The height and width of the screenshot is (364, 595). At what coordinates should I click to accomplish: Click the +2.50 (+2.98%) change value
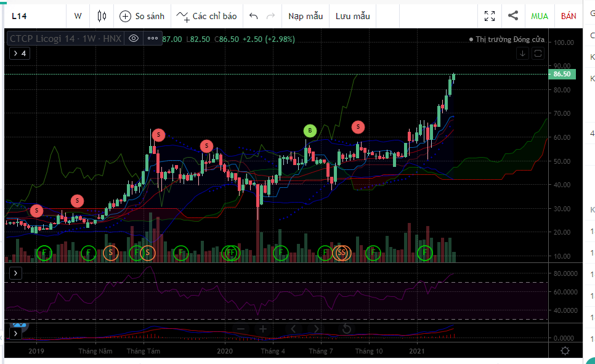[269, 39]
